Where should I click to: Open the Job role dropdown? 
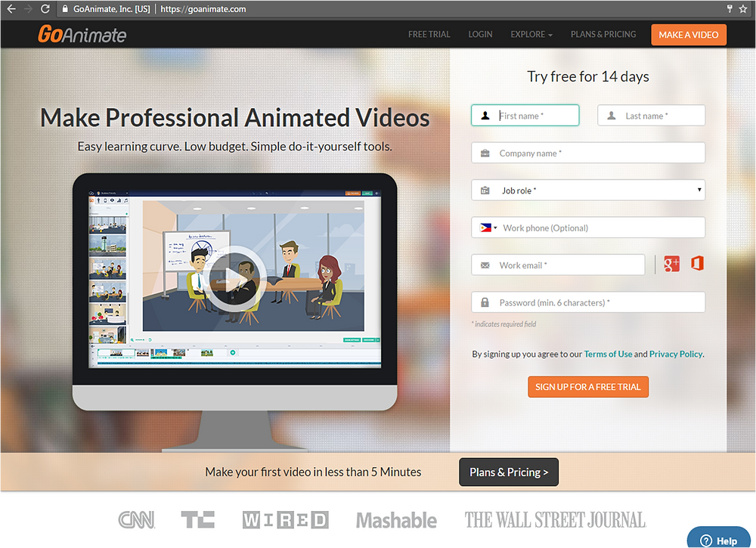coord(587,190)
